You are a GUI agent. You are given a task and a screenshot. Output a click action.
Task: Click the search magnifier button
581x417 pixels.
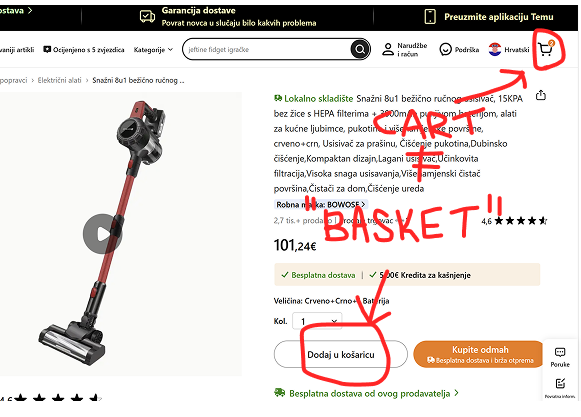pos(360,49)
